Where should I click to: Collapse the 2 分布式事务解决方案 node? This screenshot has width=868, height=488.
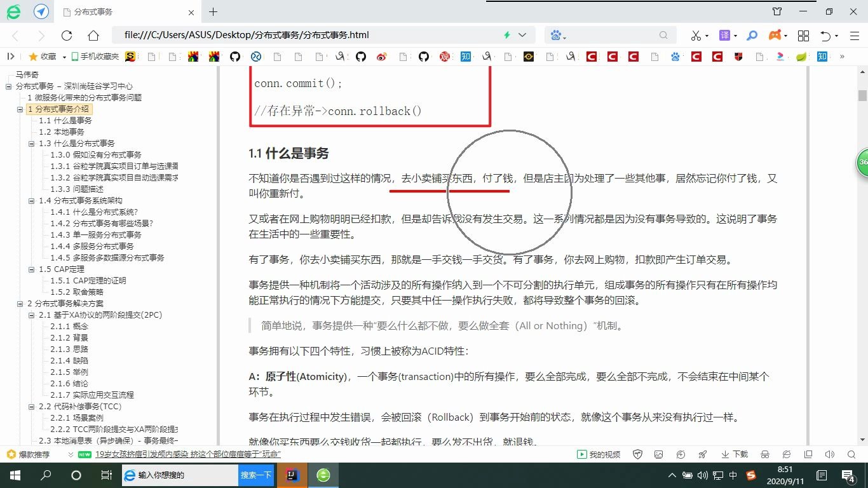[20, 304]
